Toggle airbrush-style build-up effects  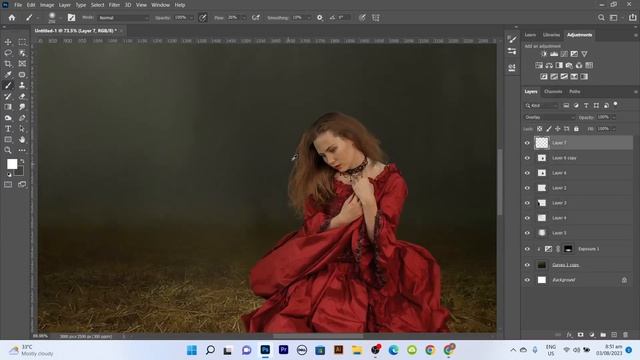[x=256, y=18]
